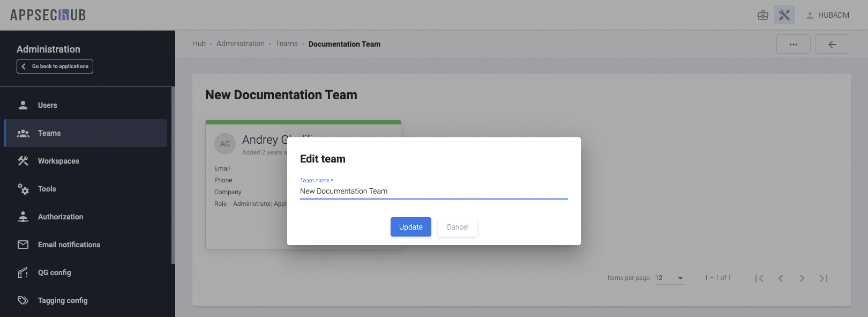The height and width of the screenshot is (317, 868).
Task: Click the back arrow button
Action: [832, 44]
